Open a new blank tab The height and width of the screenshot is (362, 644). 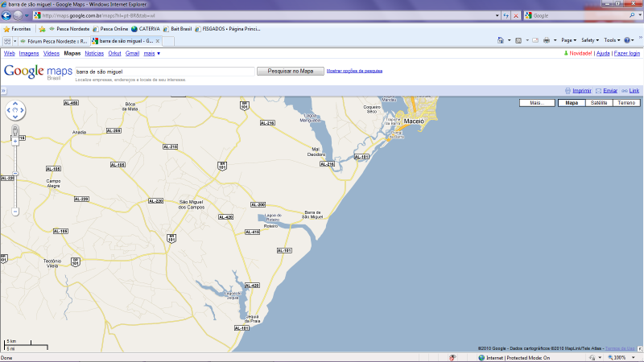(x=168, y=41)
